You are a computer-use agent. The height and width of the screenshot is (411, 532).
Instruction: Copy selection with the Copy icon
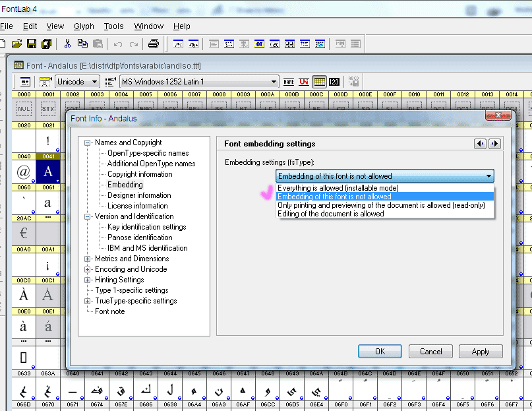(82, 44)
